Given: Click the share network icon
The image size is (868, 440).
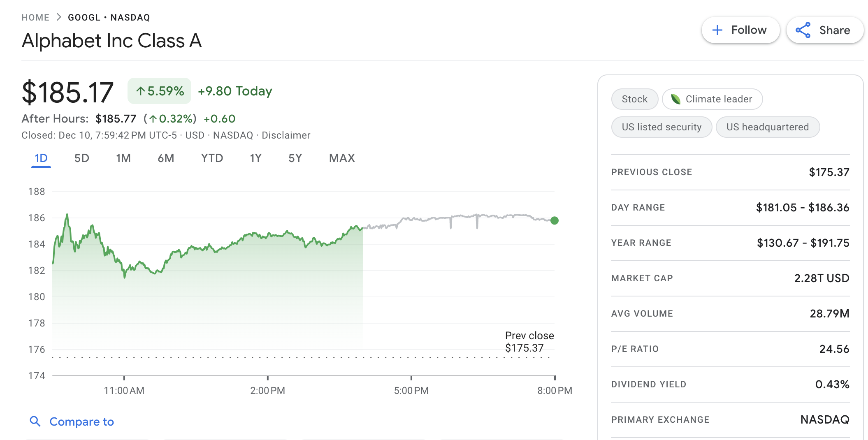Looking at the screenshot, I should [x=803, y=30].
